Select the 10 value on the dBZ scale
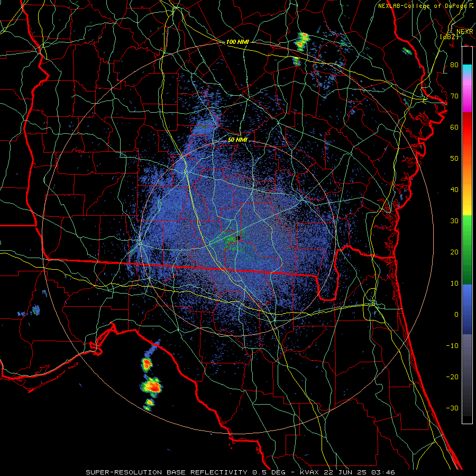Screen dimensions: 476x476 click(454, 283)
